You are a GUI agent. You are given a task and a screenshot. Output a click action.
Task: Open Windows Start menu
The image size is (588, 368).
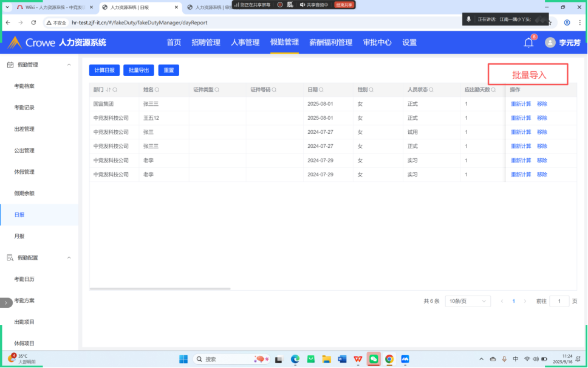[x=183, y=359]
